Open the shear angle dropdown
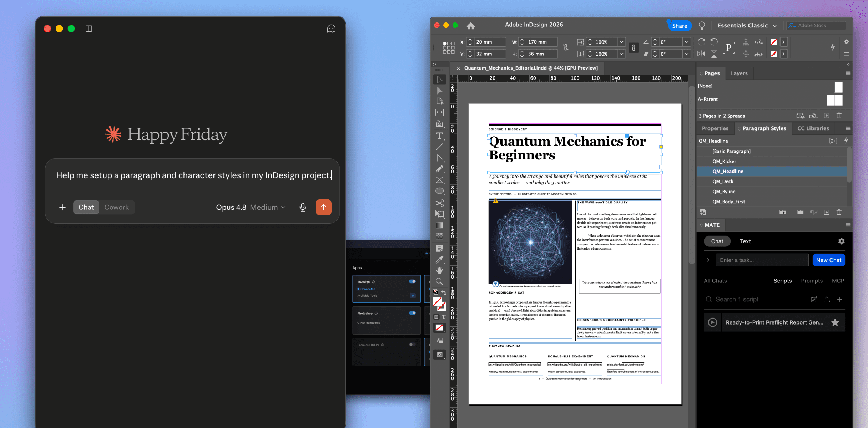This screenshot has height=428, width=868. (x=687, y=54)
